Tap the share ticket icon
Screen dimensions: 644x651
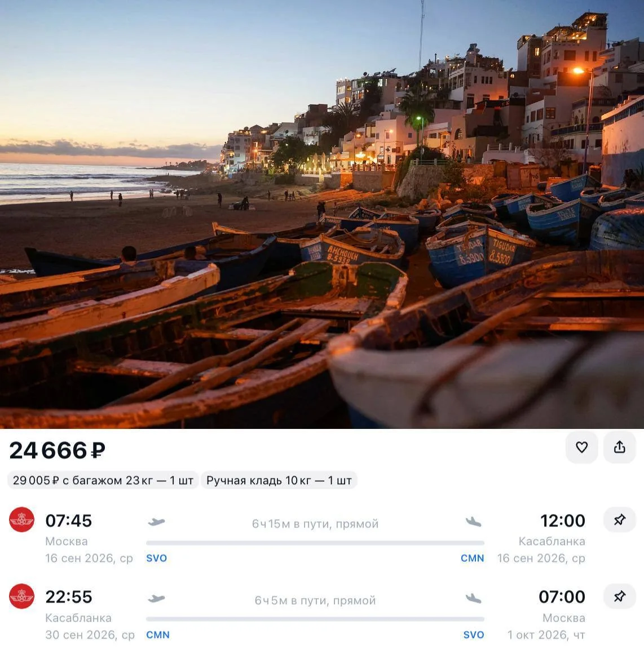click(620, 447)
